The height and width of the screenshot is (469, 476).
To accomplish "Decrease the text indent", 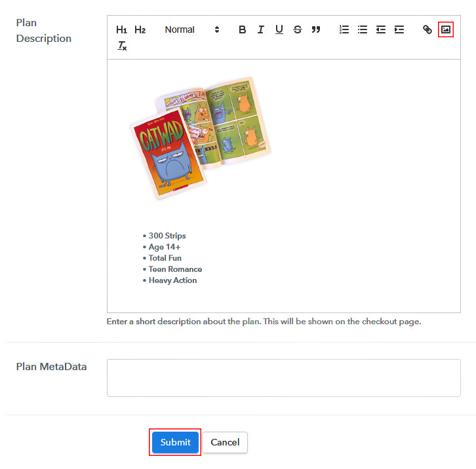I will (x=380, y=29).
